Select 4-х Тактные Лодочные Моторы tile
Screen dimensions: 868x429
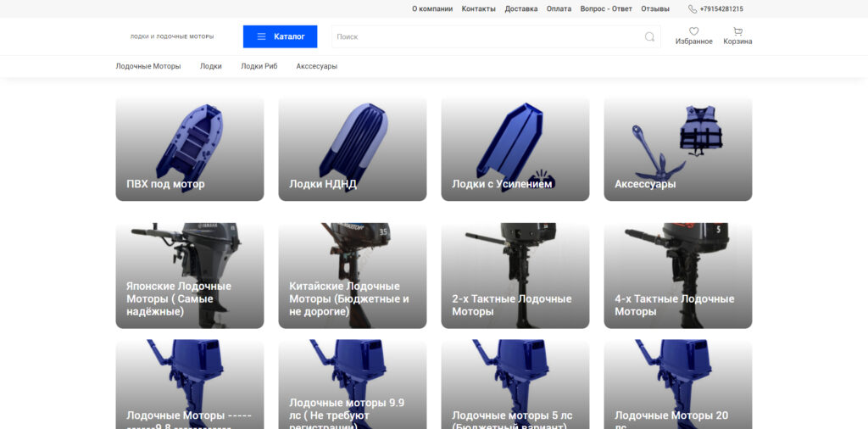(x=678, y=276)
